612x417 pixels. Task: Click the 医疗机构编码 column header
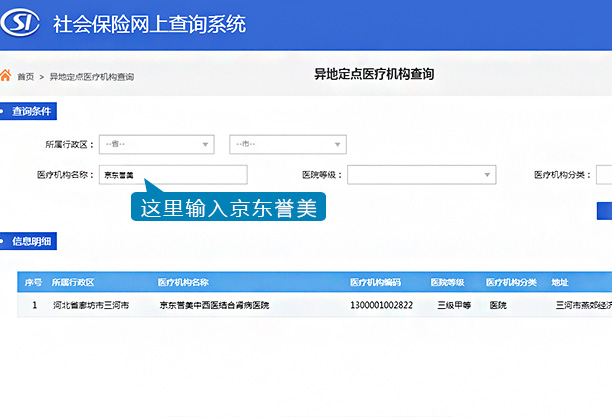point(375,282)
